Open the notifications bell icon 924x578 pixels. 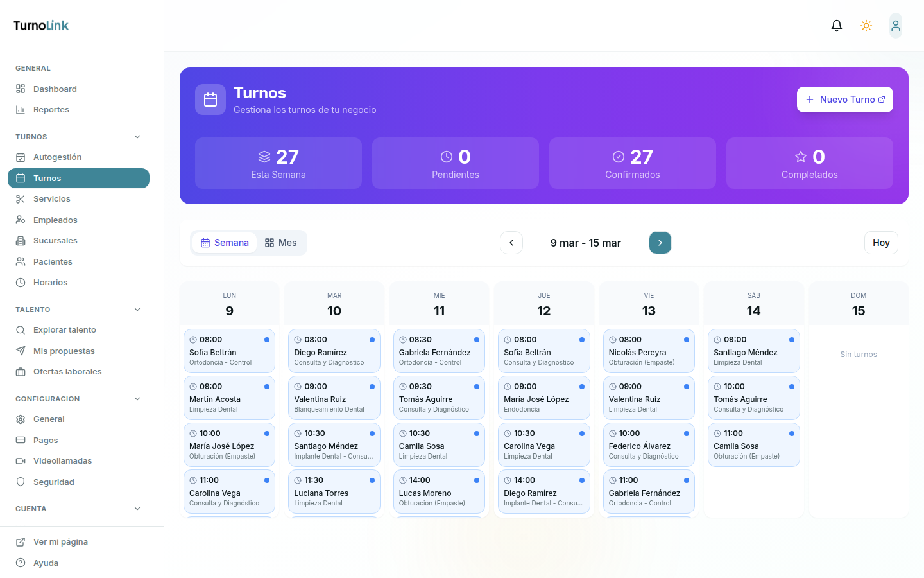(x=837, y=25)
